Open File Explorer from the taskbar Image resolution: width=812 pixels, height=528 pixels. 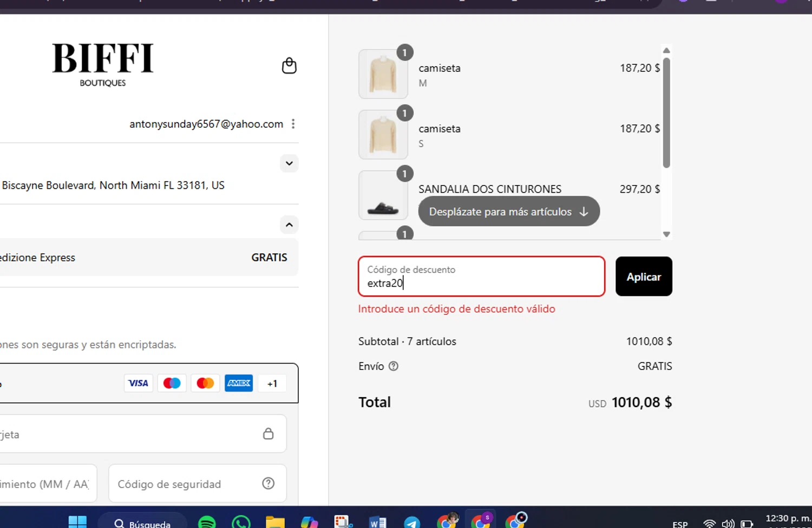click(x=275, y=523)
